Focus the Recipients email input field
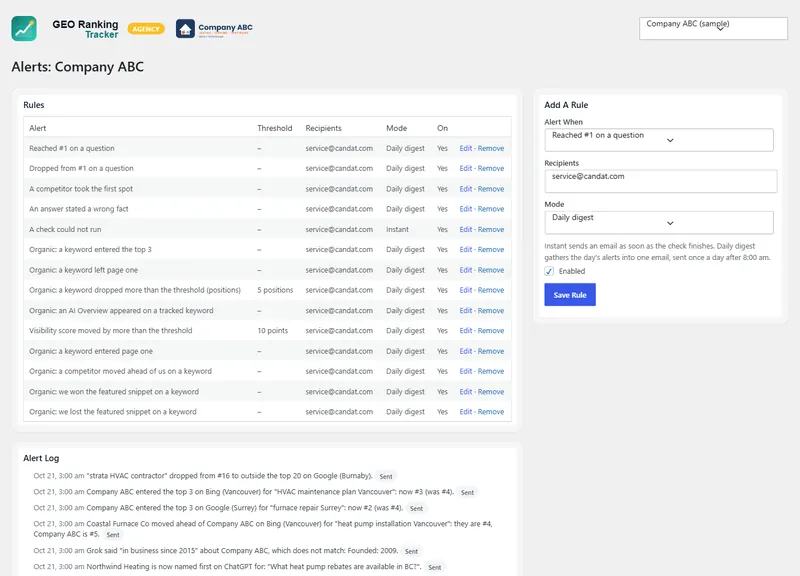Image resolution: width=800 pixels, height=576 pixels. (661, 181)
